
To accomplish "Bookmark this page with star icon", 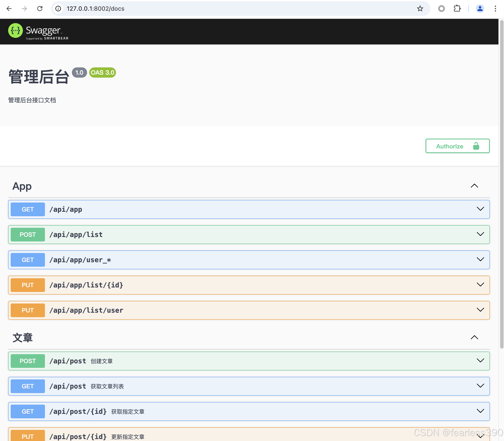I will 420,9.
